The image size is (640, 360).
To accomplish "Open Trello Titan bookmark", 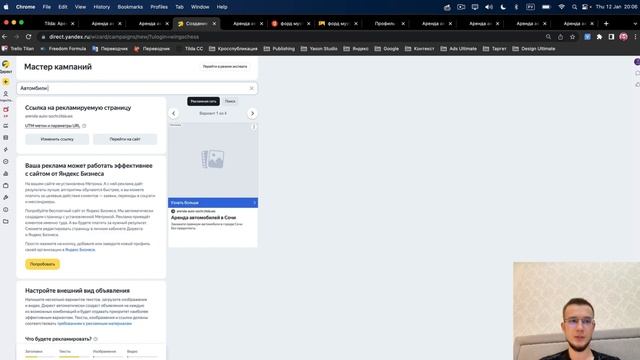I will tap(18, 49).
